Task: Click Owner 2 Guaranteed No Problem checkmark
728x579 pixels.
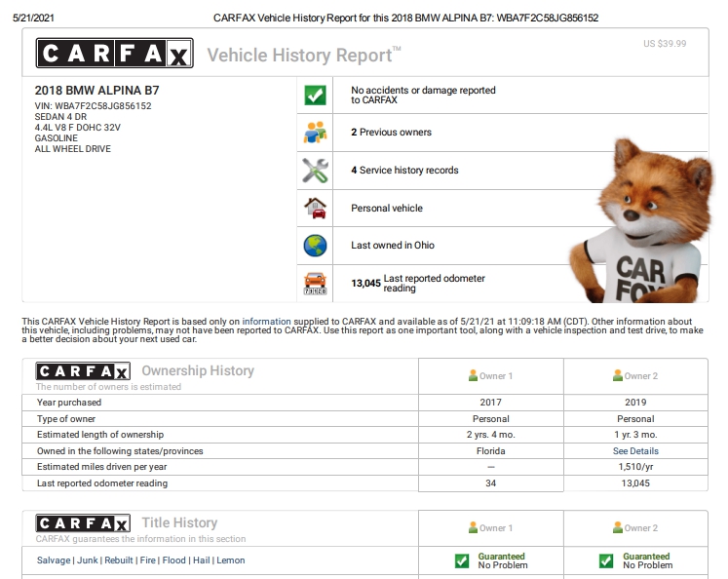Action: point(606,560)
